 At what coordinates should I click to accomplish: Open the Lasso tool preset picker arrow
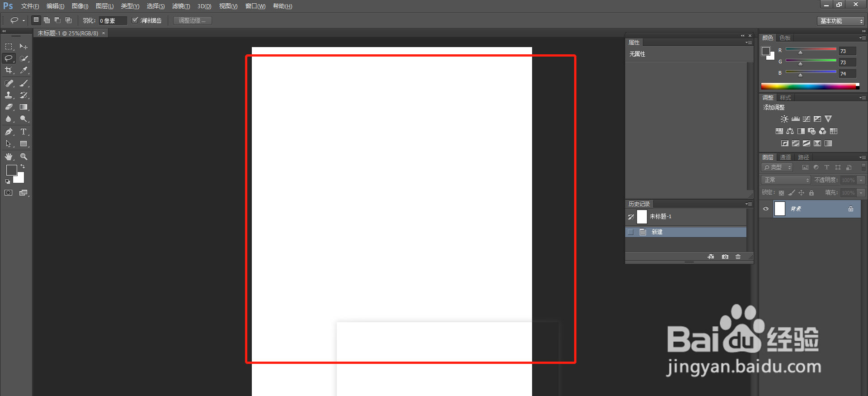click(x=24, y=20)
